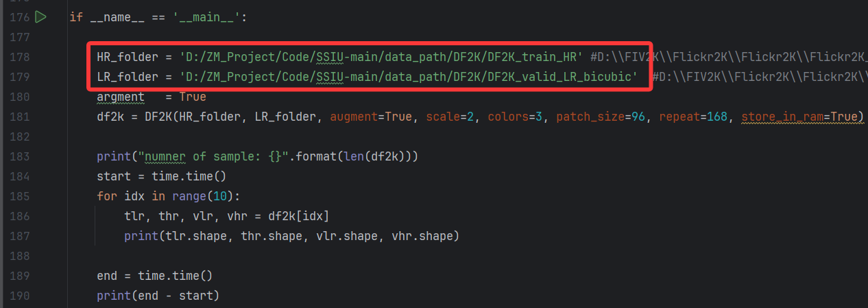This screenshot has height=308, width=868.
Task: Click the 'patch_size=96' argument
Action: (x=601, y=117)
